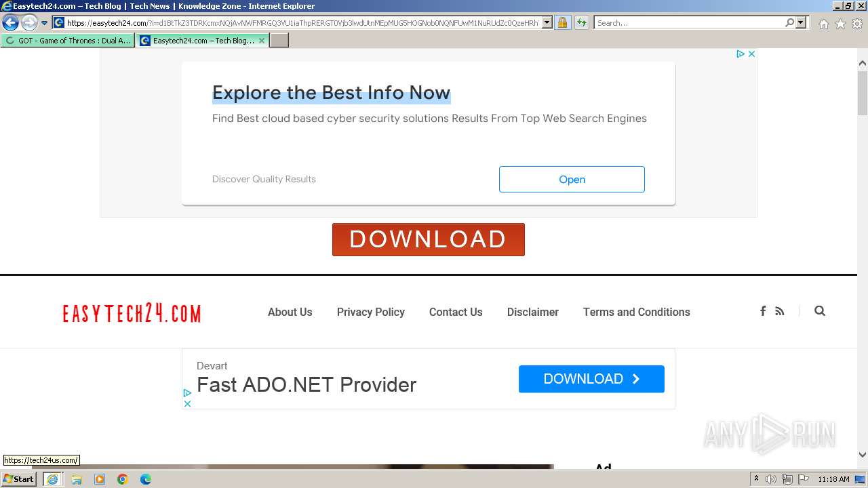This screenshot has width=868, height=488.
Task: Click the 'Devart' advertiser label
Action: (x=212, y=366)
